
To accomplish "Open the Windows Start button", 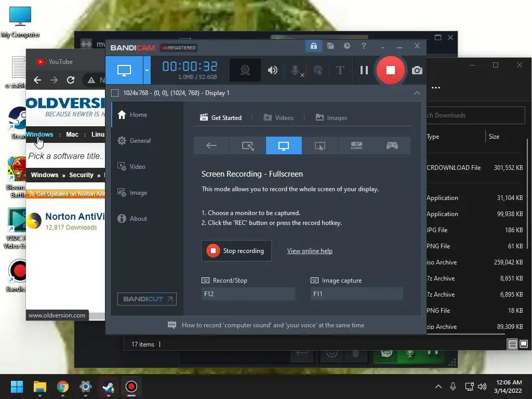I will pos(17,387).
